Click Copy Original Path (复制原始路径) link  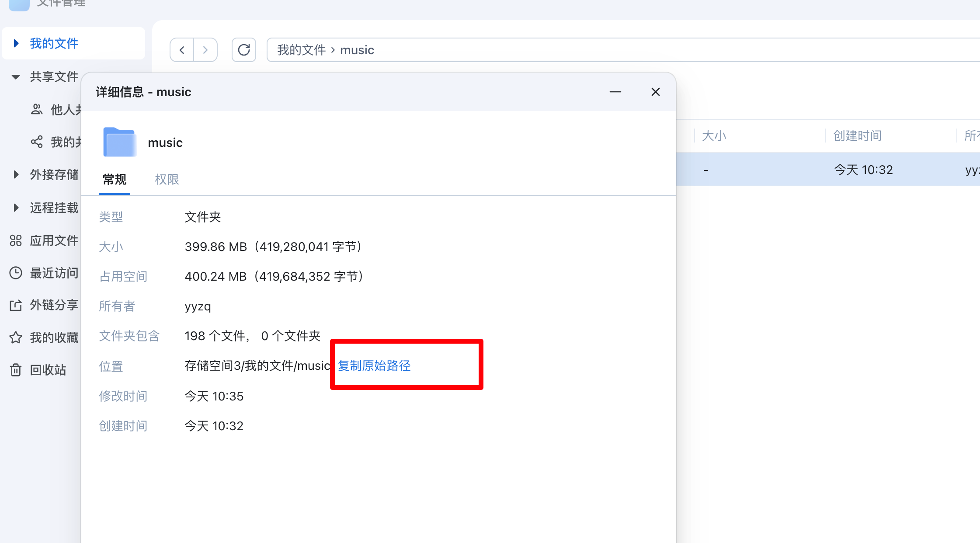374,365
